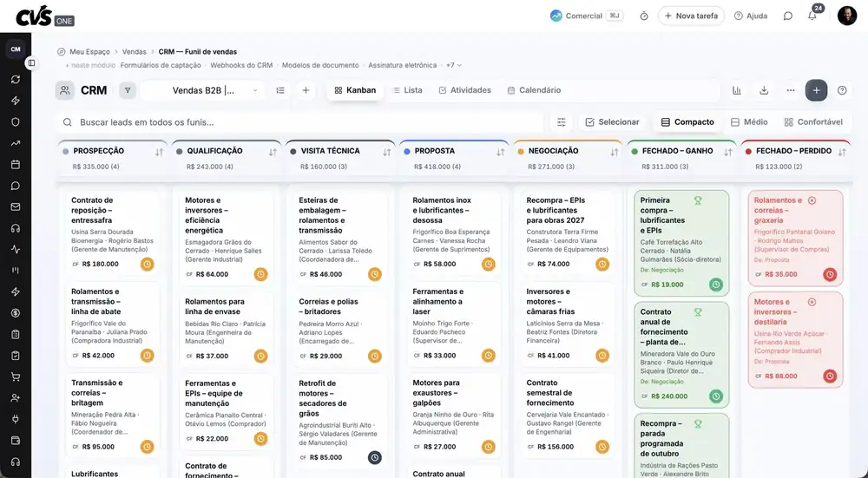Open the board display settings sliders icon
Image resolution: width=868 pixels, height=478 pixels.
(x=562, y=122)
